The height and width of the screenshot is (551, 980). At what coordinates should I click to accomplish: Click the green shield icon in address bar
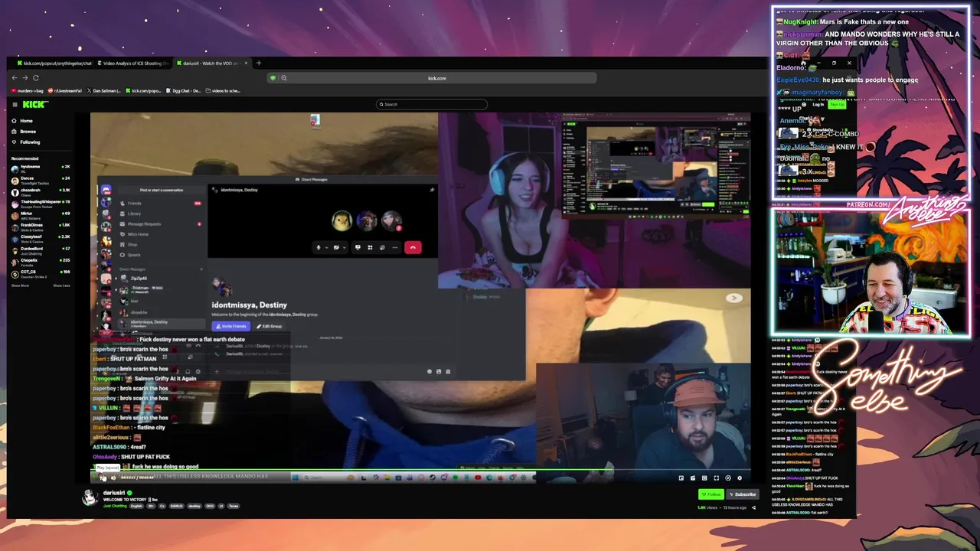tap(273, 78)
